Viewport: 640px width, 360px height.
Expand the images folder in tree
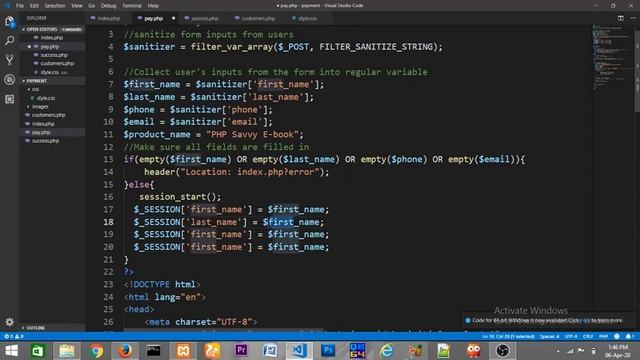pos(40,107)
